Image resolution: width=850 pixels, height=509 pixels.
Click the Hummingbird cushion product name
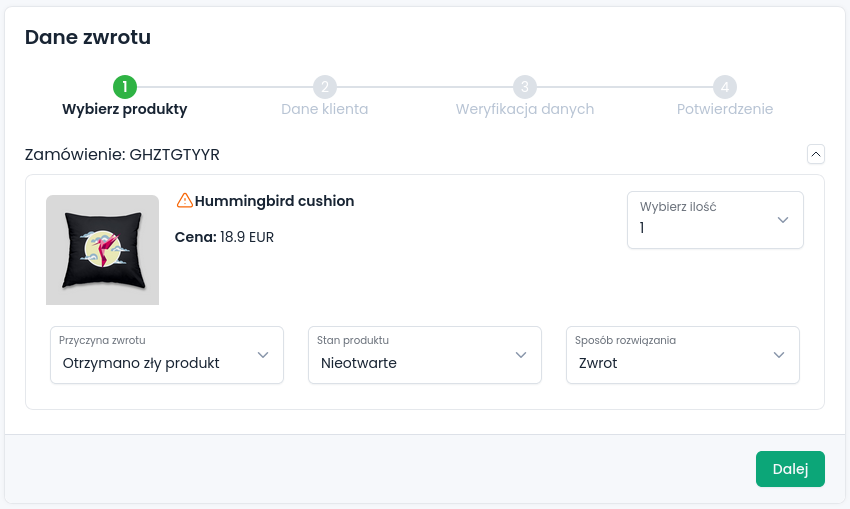[274, 201]
